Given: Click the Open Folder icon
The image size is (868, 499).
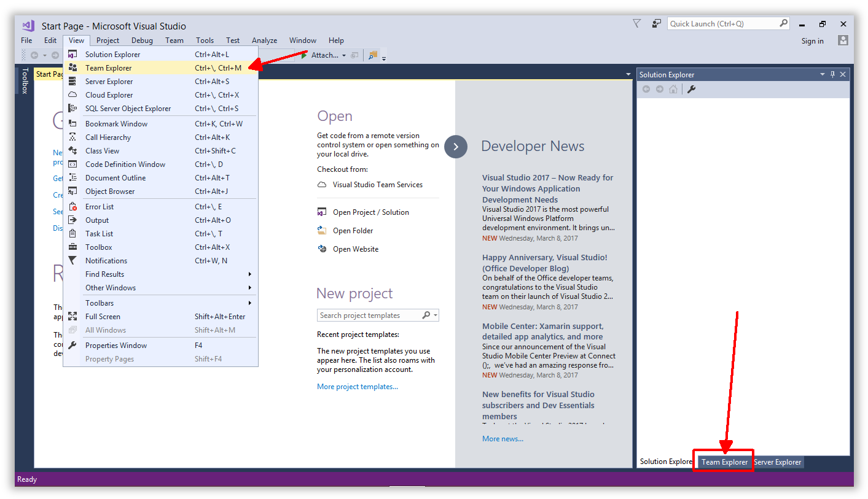Looking at the screenshot, I should 322,231.
